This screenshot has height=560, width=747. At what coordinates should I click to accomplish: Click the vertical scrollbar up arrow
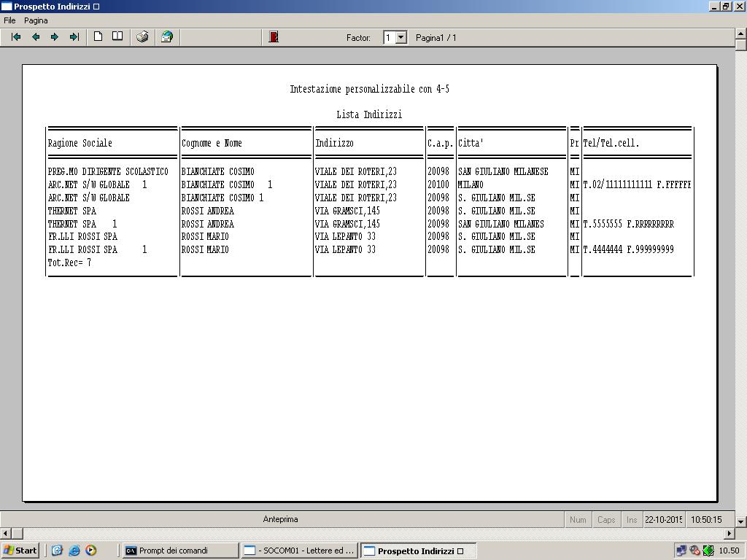click(x=741, y=34)
